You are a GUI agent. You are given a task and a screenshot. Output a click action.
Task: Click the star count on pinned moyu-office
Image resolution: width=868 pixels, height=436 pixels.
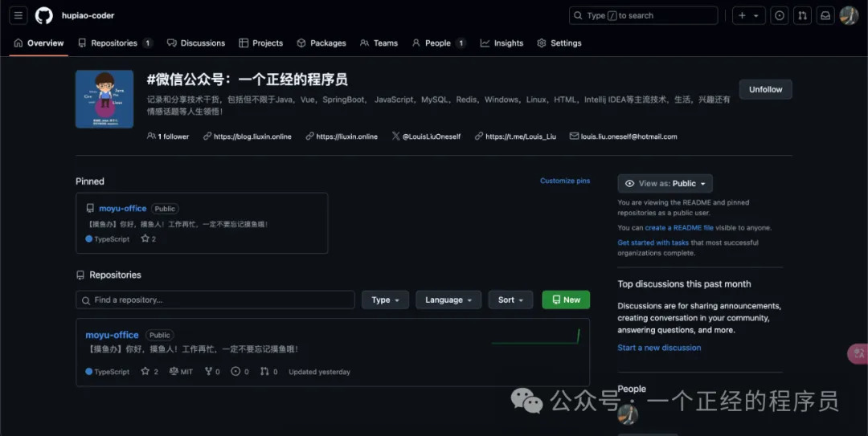[149, 239]
